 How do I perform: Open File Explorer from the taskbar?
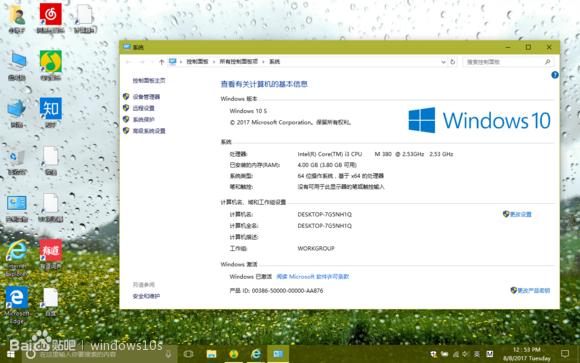coord(211,354)
